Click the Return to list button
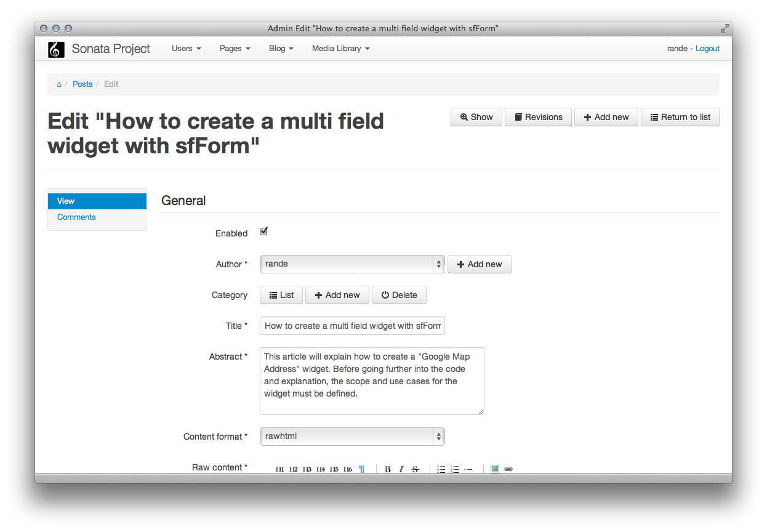Screen dimensions: 767x532 click(680, 117)
